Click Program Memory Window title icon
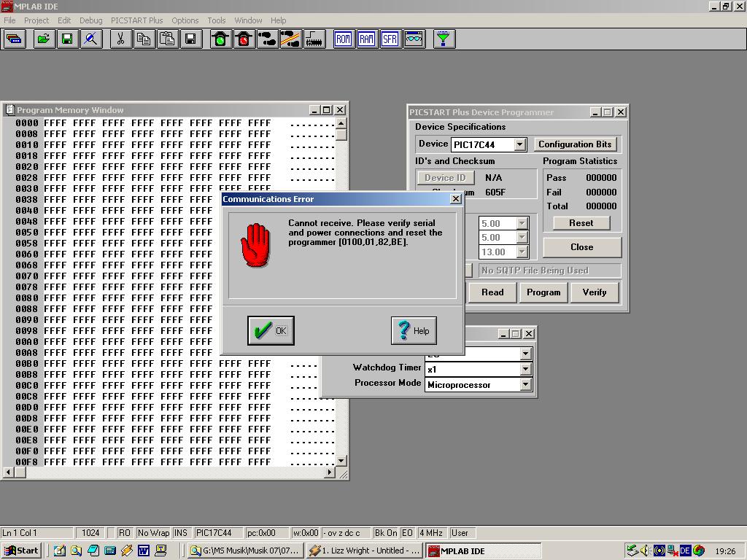This screenshot has height=560, width=747. [x=9, y=110]
